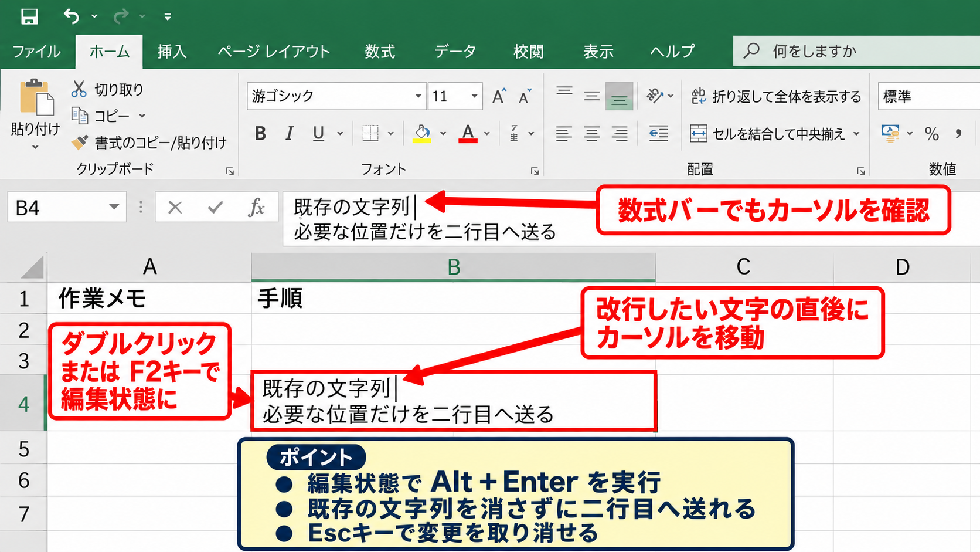This screenshot has height=552, width=980.
Task: Toggle Italic formatting
Action: pyautogui.click(x=289, y=133)
